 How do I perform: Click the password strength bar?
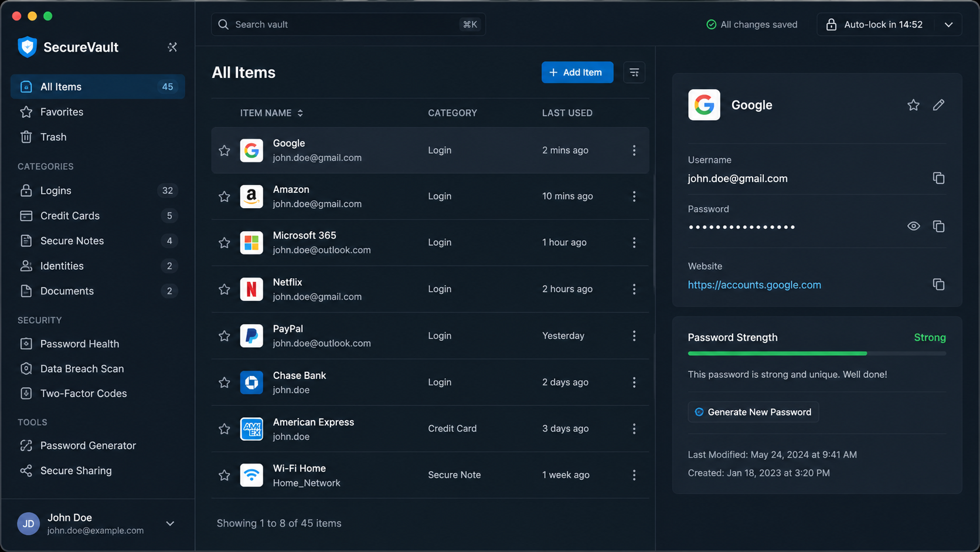[817, 353]
